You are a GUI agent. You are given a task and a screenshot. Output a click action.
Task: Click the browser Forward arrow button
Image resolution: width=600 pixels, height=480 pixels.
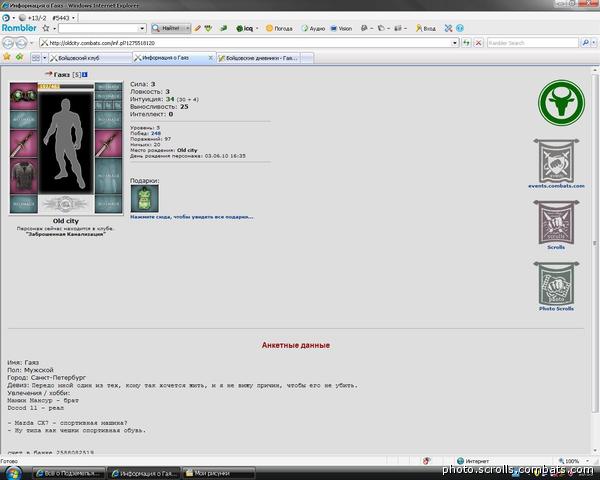[x=21, y=43]
